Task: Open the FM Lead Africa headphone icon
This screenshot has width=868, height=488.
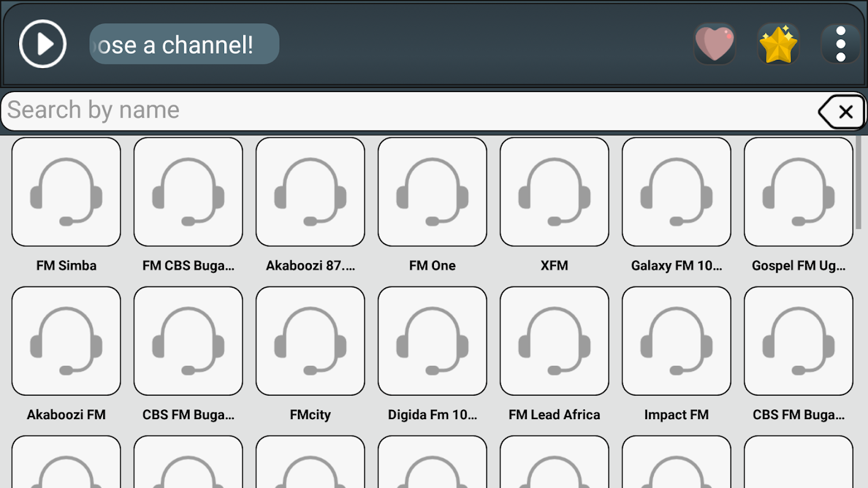Action: pyautogui.click(x=555, y=341)
